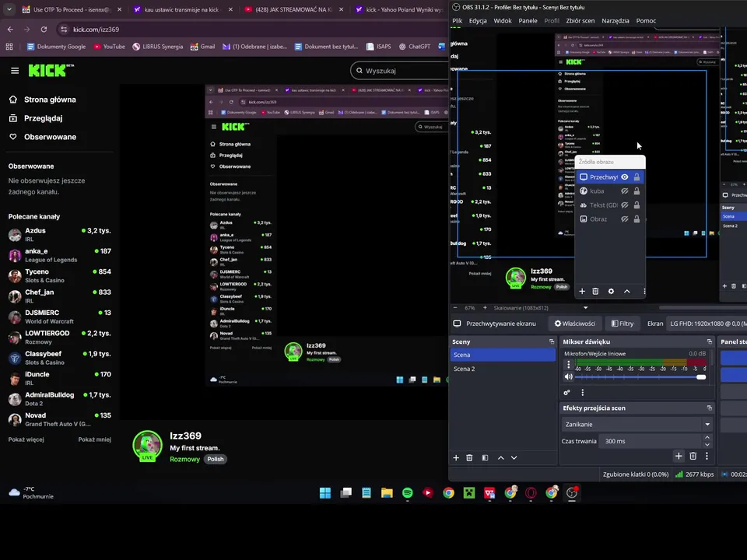Click Filtry button in OBS toolbar
This screenshot has height=560, width=747.
[622, 324]
